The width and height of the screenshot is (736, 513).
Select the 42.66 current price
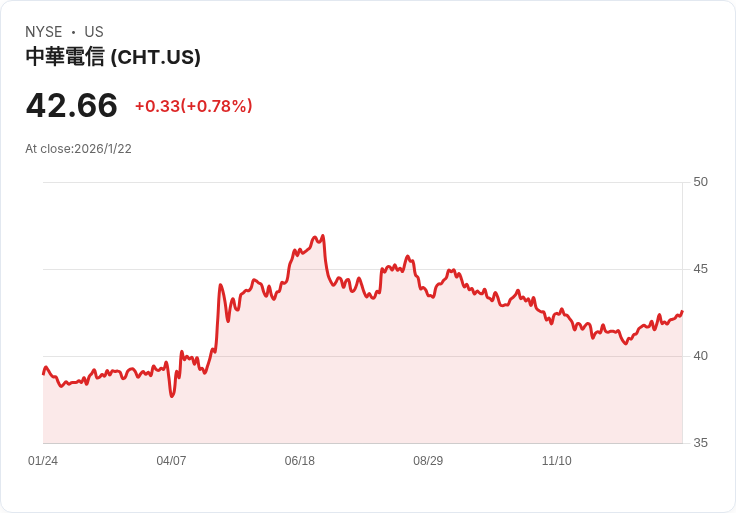72,105
